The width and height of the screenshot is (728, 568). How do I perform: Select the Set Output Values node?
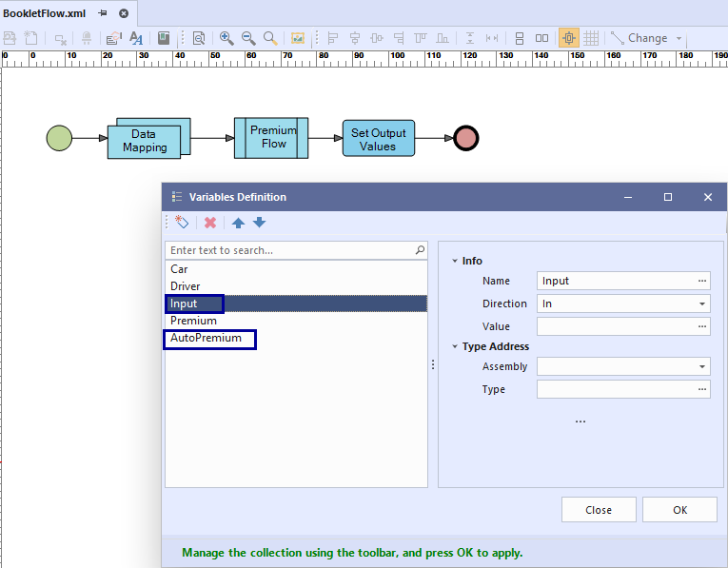[379, 138]
